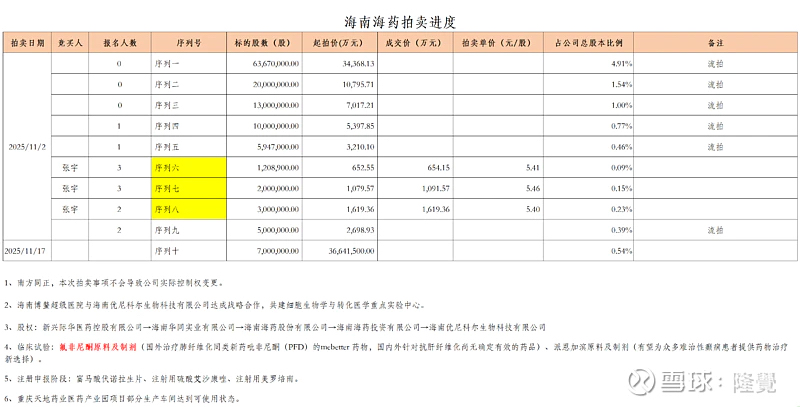The width and height of the screenshot is (800, 407).
Task: Click share count 13,000,000.00
Action: point(276,106)
